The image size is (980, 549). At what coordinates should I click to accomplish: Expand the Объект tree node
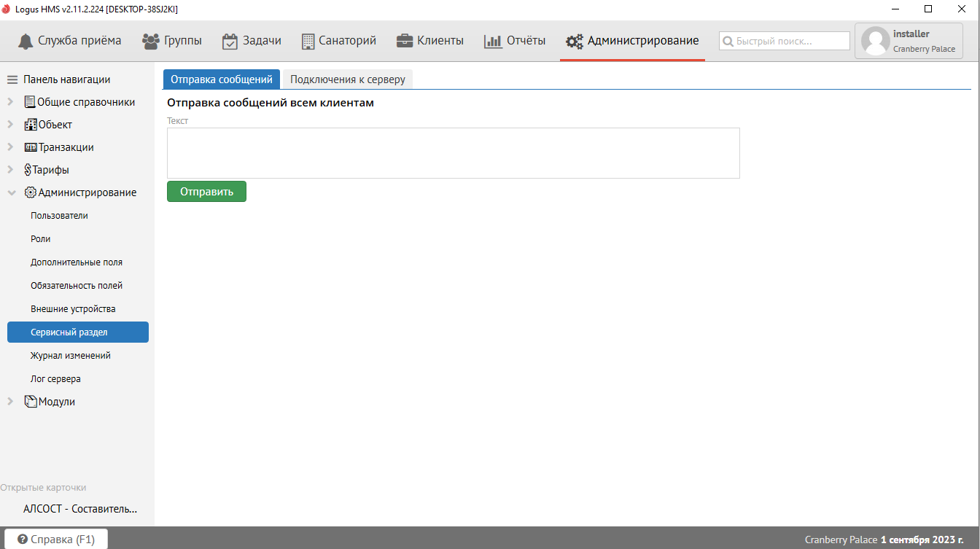coord(11,125)
